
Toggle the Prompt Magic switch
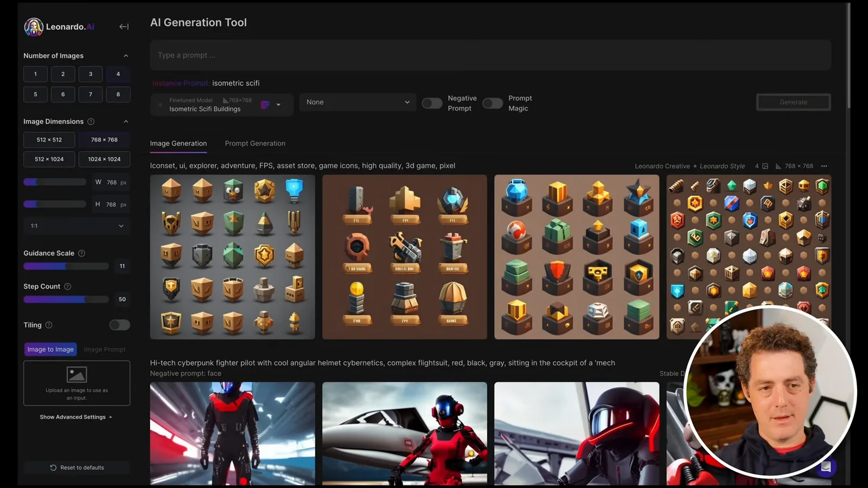[x=493, y=103]
